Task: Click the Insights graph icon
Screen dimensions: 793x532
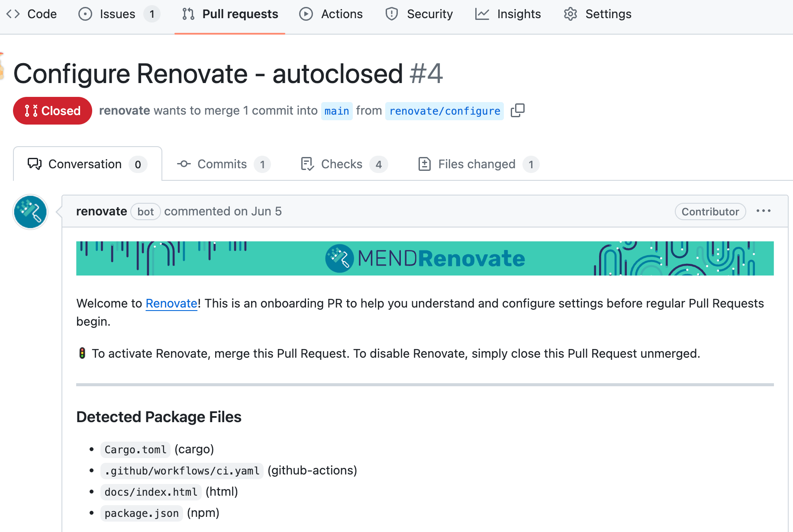Action: pos(482,14)
